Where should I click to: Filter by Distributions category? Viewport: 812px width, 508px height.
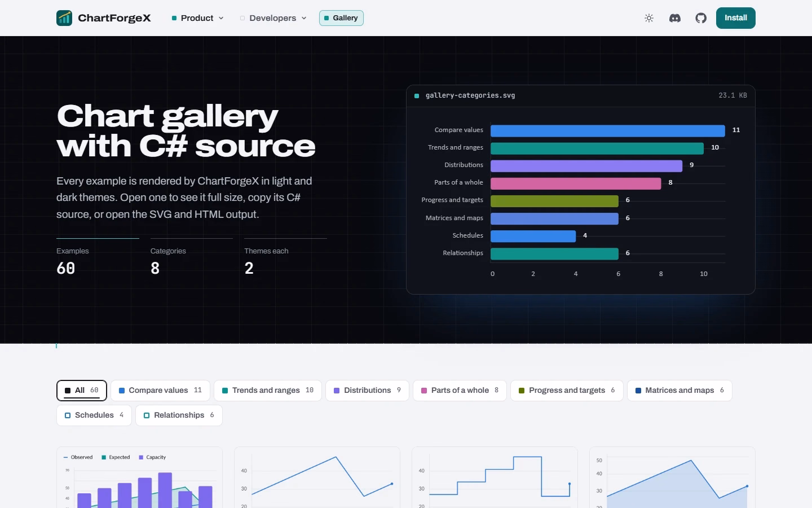pos(367,391)
